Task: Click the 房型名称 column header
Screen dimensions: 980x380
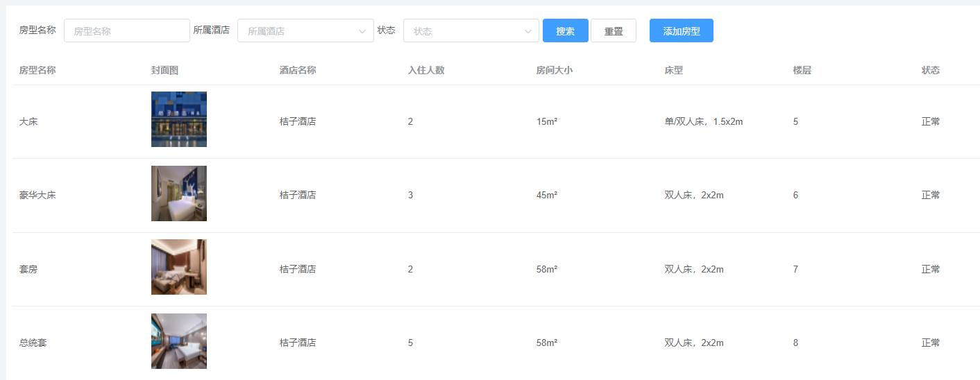Action: click(37, 70)
